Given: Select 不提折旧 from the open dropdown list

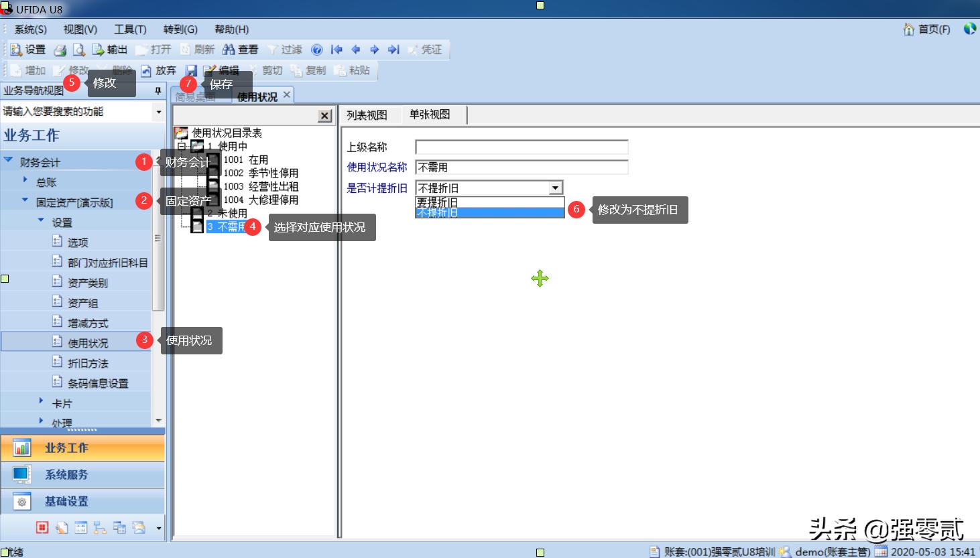Looking at the screenshot, I should pos(489,212).
